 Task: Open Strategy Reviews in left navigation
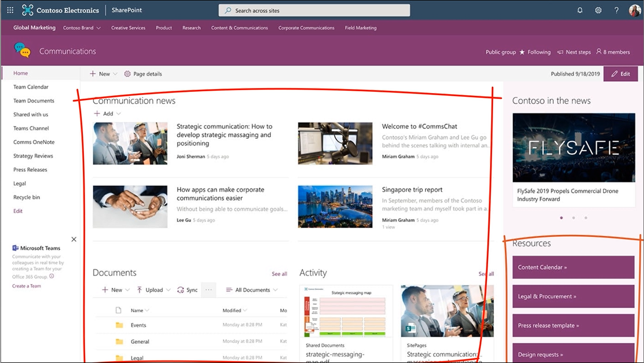(x=33, y=156)
